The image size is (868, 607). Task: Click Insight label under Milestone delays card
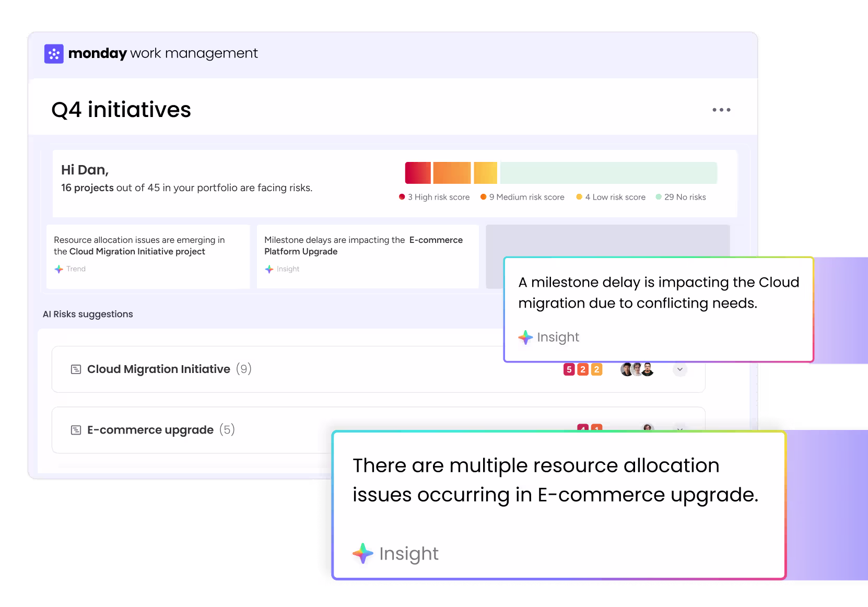(288, 269)
